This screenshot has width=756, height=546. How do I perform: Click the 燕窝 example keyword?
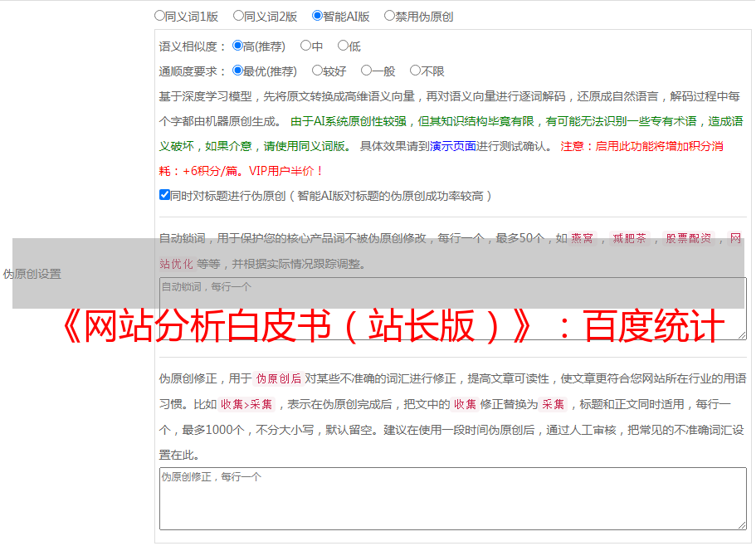click(x=582, y=238)
